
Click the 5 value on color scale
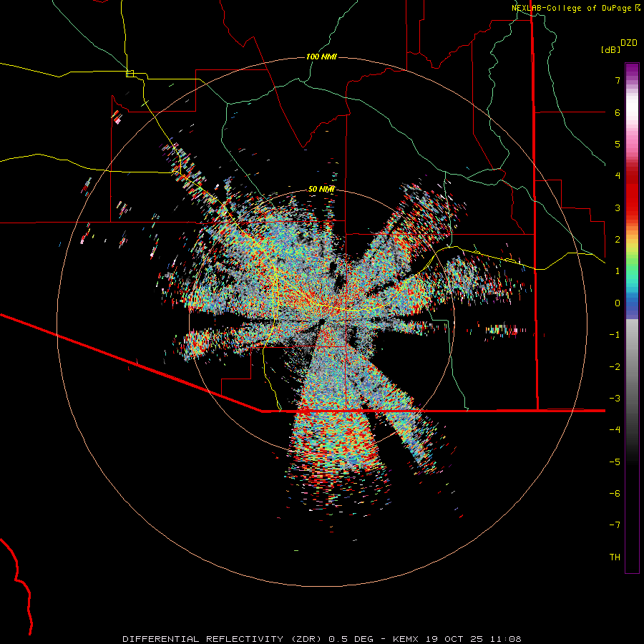click(x=618, y=144)
